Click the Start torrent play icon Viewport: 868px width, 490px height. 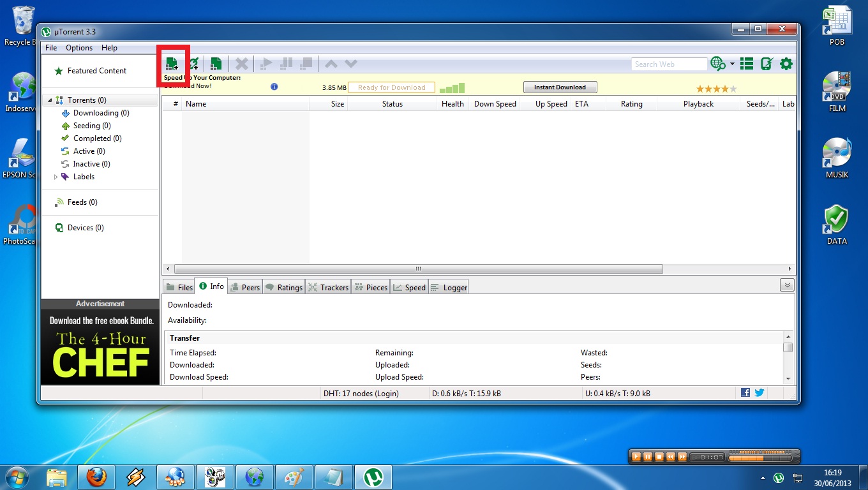(267, 64)
